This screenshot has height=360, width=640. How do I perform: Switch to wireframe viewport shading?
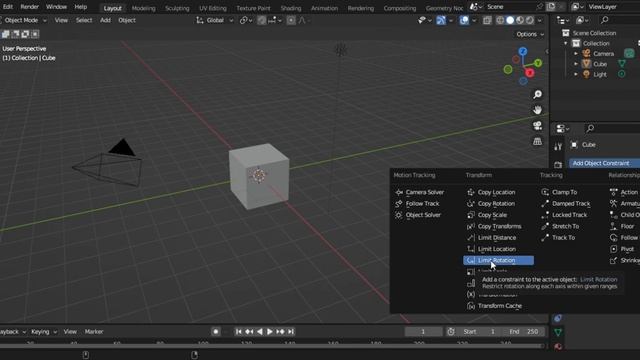(x=500, y=20)
